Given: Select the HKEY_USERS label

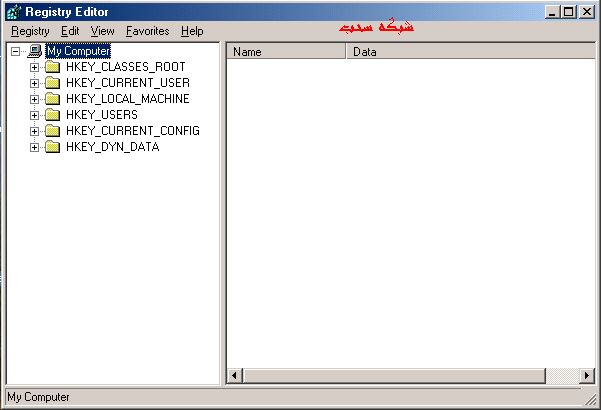Looking at the screenshot, I should [x=102, y=115].
